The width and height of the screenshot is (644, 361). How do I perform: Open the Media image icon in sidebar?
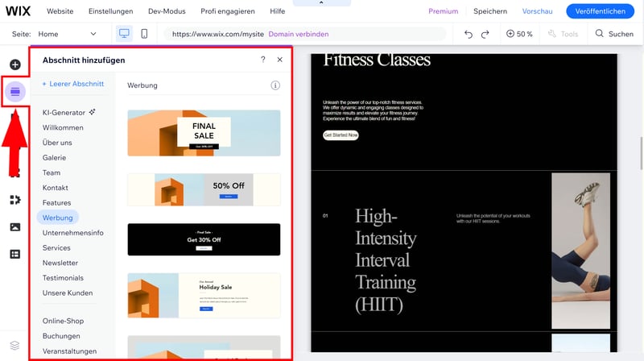(x=14, y=226)
